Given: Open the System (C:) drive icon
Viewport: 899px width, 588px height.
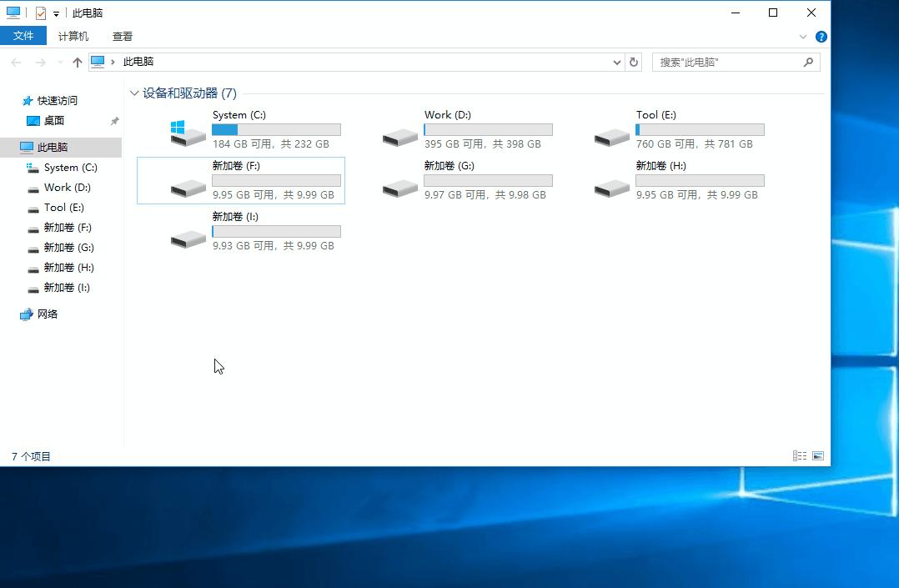Looking at the screenshot, I should 188,133.
